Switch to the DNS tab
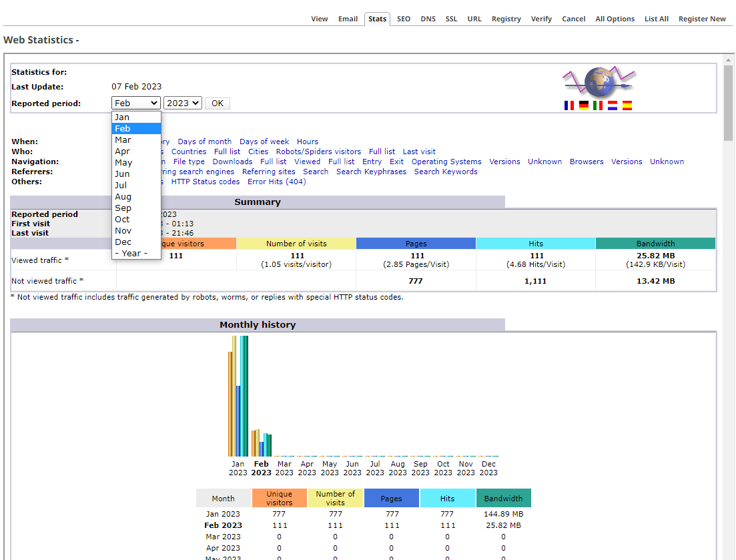The width and height of the screenshot is (736, 560). click(x=428, y=19)
